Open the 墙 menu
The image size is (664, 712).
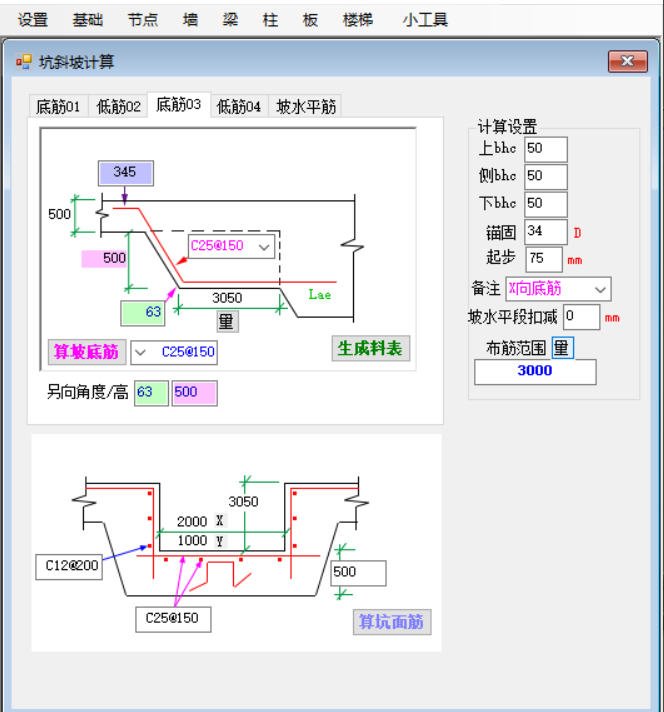(x=190, y=20)
